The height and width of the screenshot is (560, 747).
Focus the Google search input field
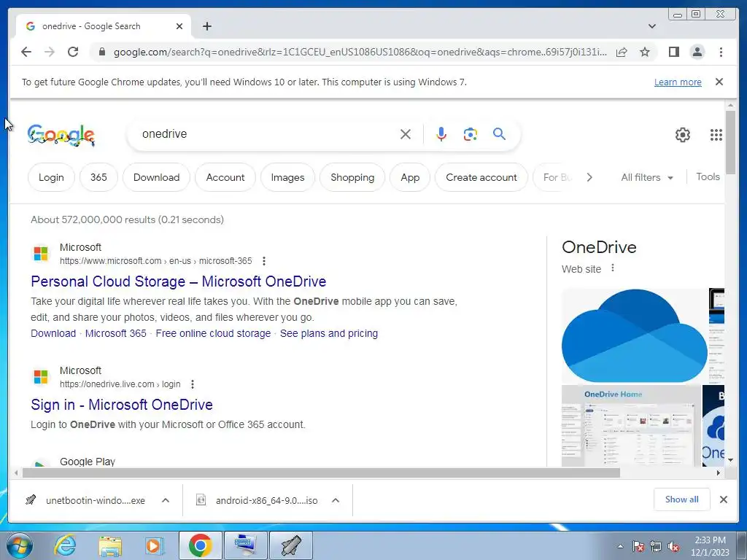tap(267, 134)
